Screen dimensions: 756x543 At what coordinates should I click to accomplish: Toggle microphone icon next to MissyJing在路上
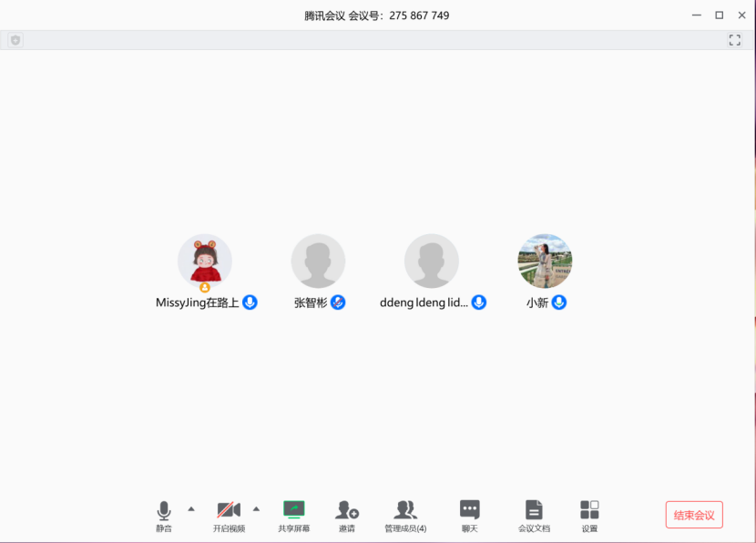click(250, 302)
